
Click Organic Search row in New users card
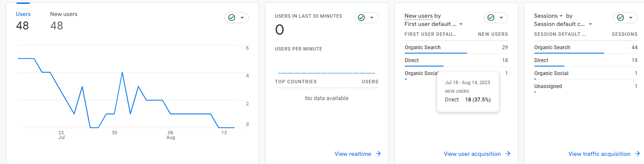(456, 47)
